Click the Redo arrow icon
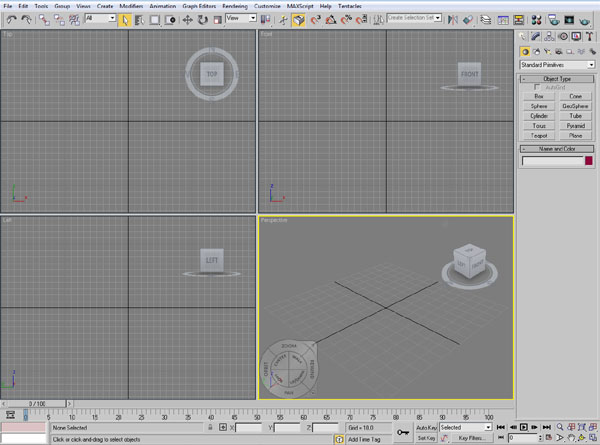600x445 pixels. 26,19
